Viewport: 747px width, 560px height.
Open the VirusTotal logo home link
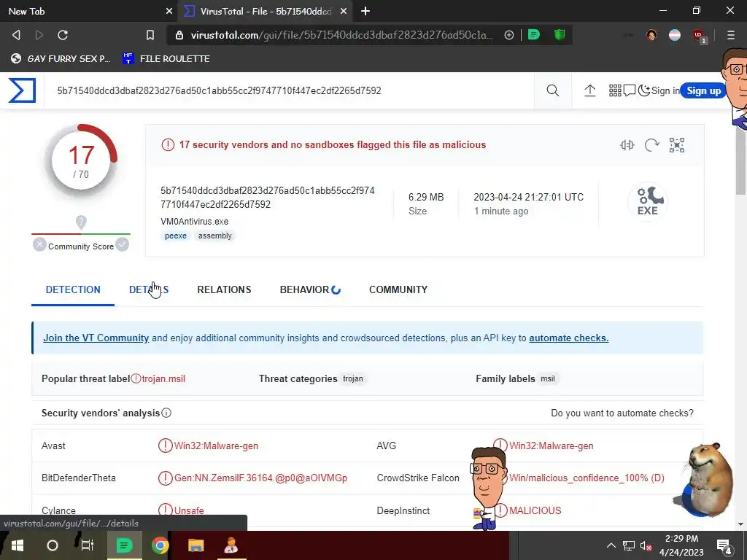point(22,90)
